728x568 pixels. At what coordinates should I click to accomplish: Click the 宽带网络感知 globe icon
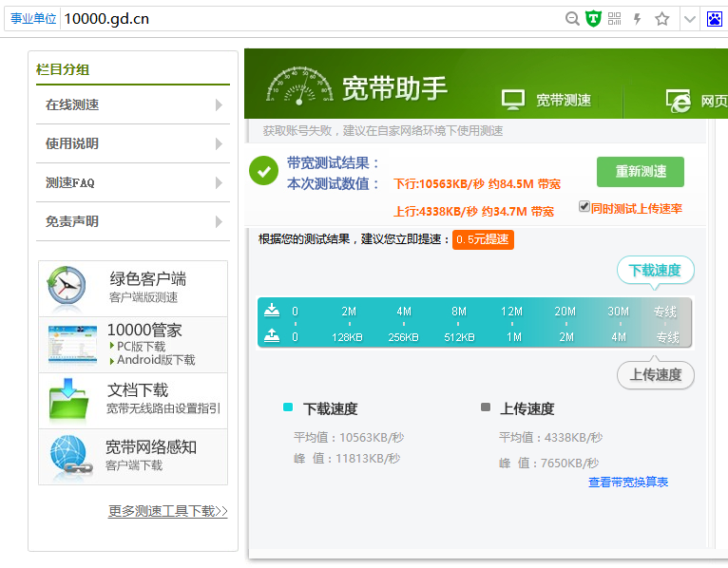[69, 456]
